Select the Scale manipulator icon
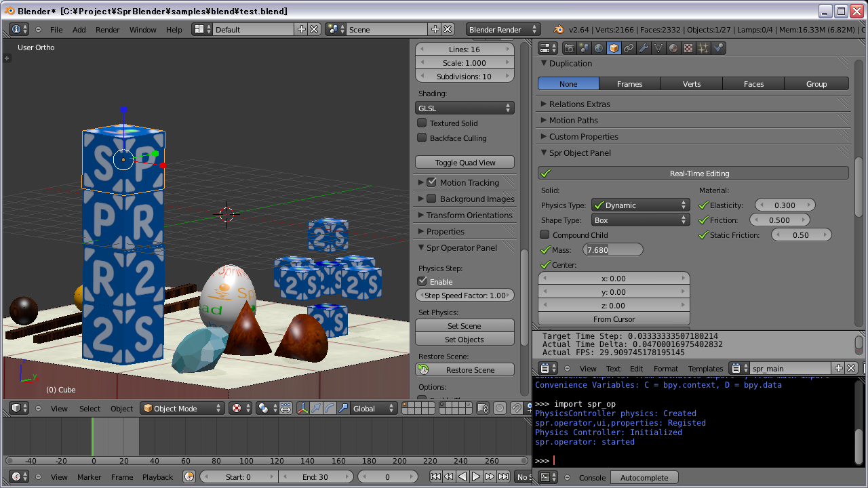Screen dimensions: 868x488 343,408
